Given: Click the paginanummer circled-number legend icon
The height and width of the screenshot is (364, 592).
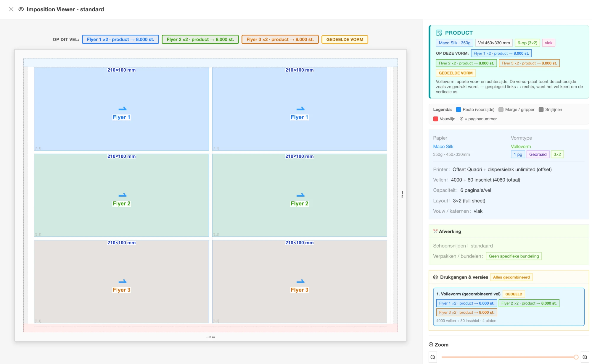Looking at the screenshot, I should point(461,119).
